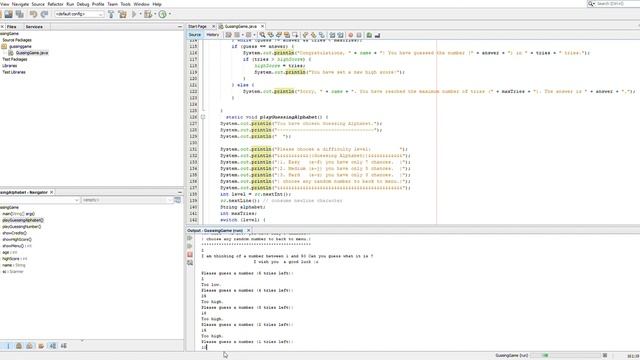Click the Shift Line Right icon
Viewport: 640px width, 360px height.
pos(340,35)
